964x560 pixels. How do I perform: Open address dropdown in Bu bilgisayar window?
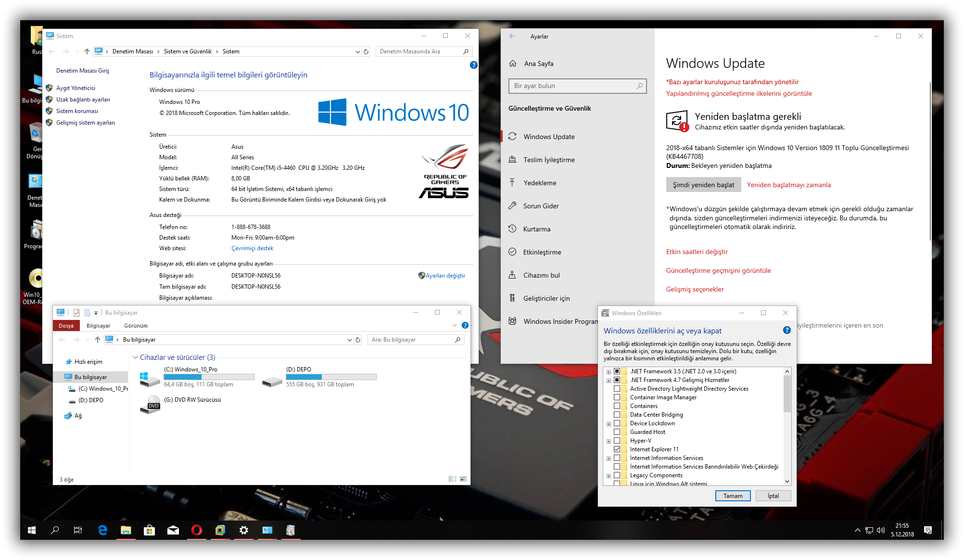point(349,340)
